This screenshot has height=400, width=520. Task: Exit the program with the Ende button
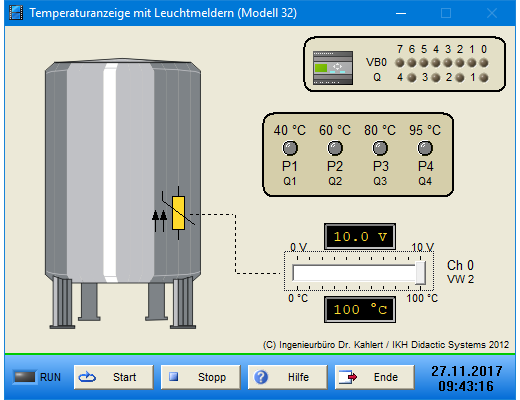tap(375, 377)
